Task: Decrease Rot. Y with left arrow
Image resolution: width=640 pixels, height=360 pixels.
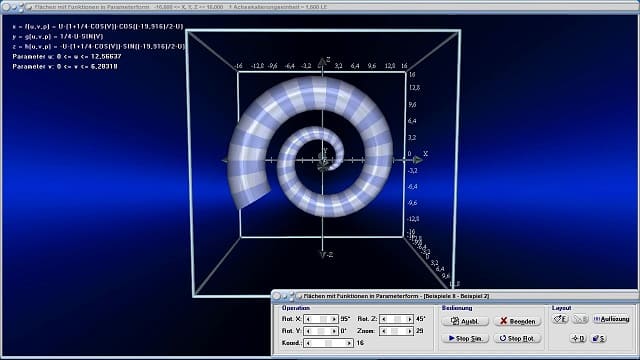Action: point(308,331)
